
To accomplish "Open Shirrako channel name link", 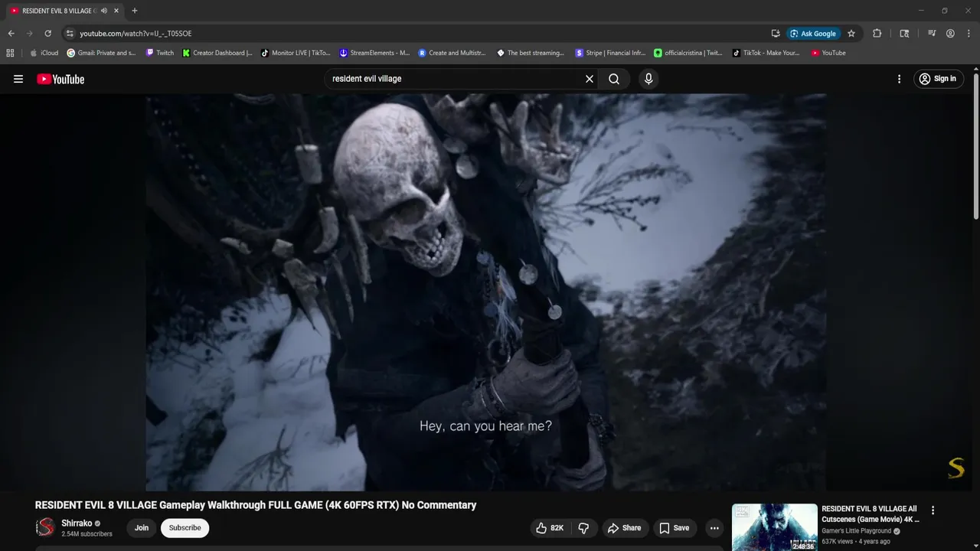I will tap(77, 523).
